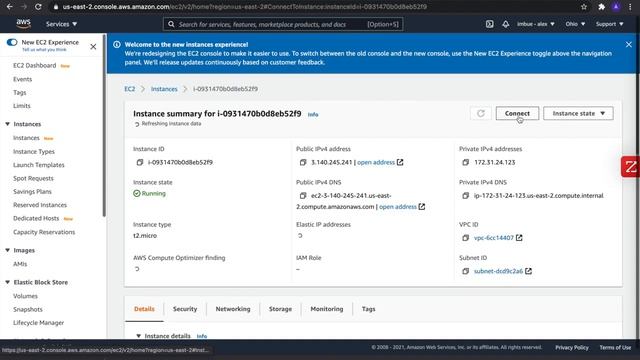The image size is (640, 360).
Task: Click EC2 in the breadcrumb
Action: click(x=129, y=89)
